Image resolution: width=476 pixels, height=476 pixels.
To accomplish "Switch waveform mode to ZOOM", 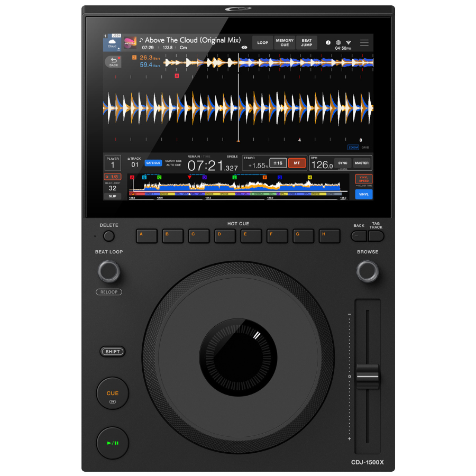I will [353, 148].
